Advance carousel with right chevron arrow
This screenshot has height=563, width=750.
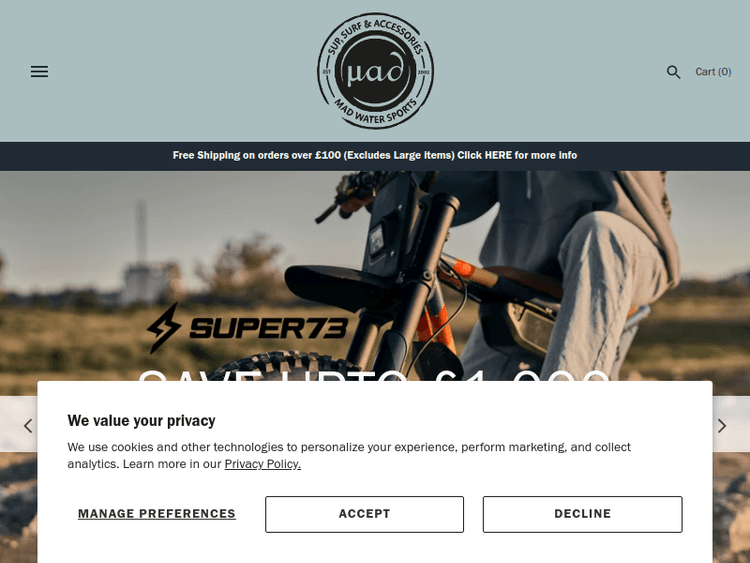click(x=722, y=426)
